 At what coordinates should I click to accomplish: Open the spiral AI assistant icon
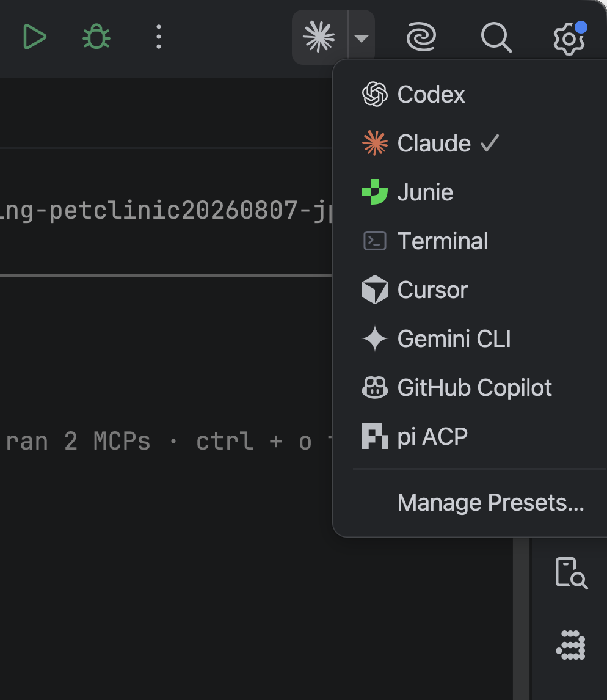pos(421,37)
